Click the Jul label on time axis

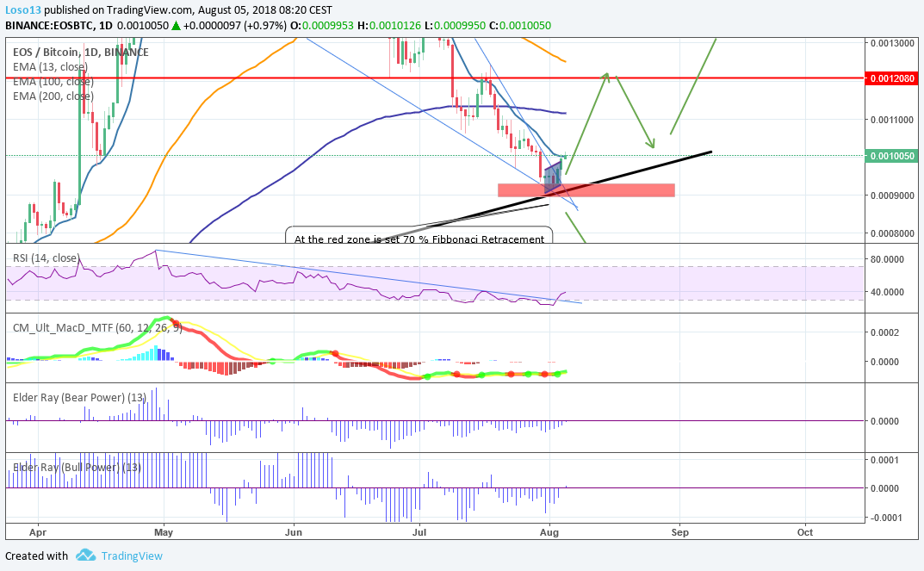point(419,532)
